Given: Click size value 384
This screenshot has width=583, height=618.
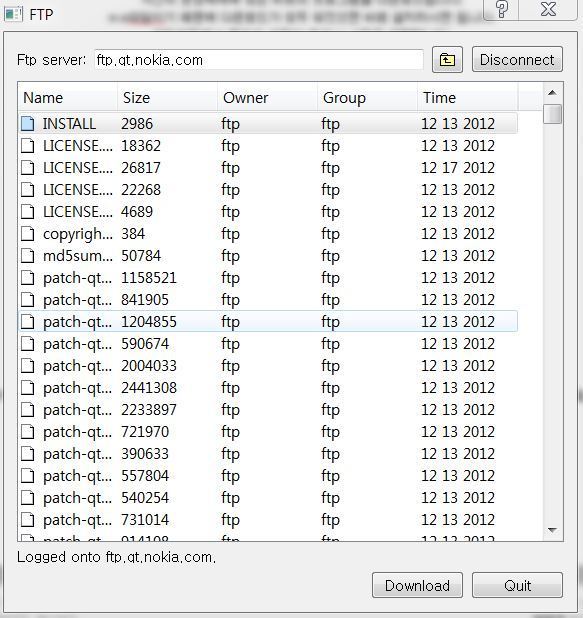Looking at the screenshot, I should coord(133,234).
